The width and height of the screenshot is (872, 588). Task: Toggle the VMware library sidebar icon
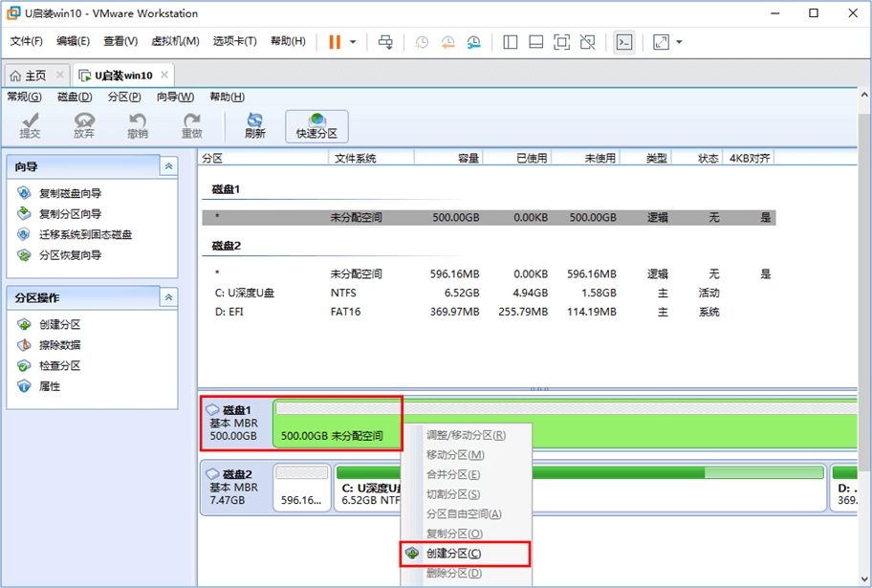(x=510, y=42)
